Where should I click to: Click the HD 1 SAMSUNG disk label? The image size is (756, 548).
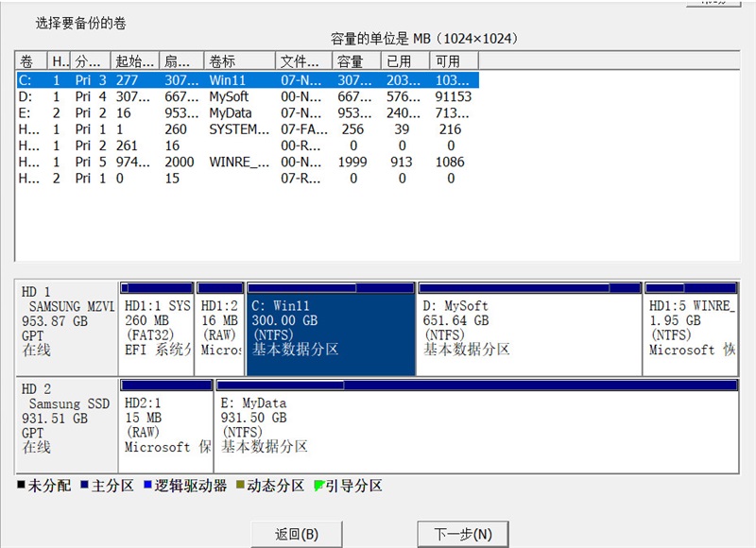click(x=67, y=328)
